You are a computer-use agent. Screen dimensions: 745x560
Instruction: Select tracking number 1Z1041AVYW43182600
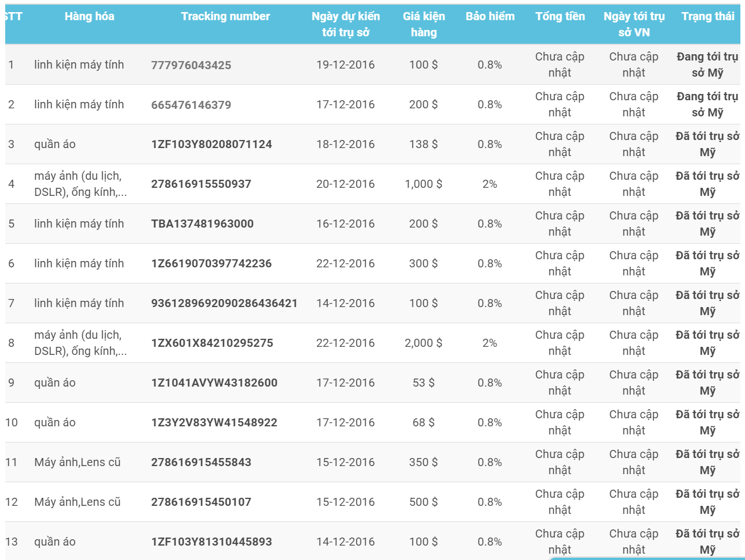(x=214, y=383)
